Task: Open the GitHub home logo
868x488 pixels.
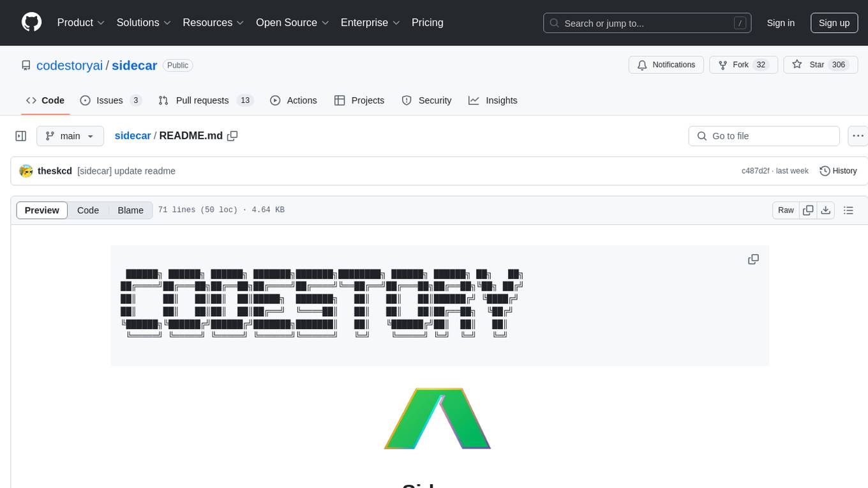Action: point(31,22)
